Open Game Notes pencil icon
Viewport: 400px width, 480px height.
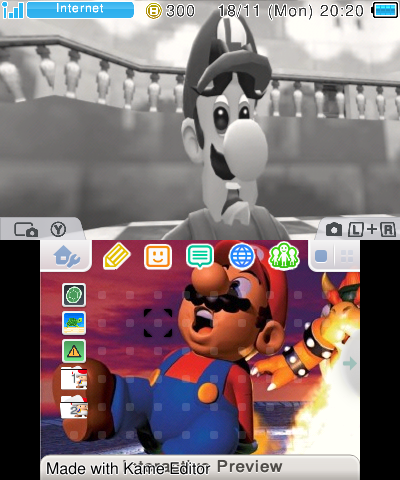[x=116, y=256]
